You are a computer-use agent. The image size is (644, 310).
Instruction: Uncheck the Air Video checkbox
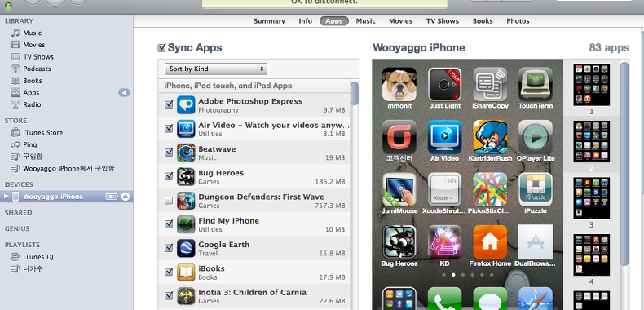(169, 128)
